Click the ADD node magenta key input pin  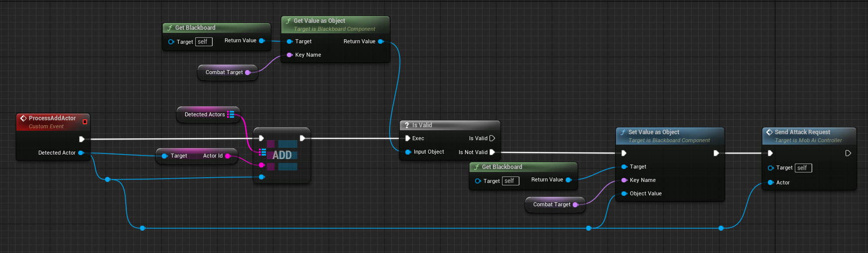[262, 165]
